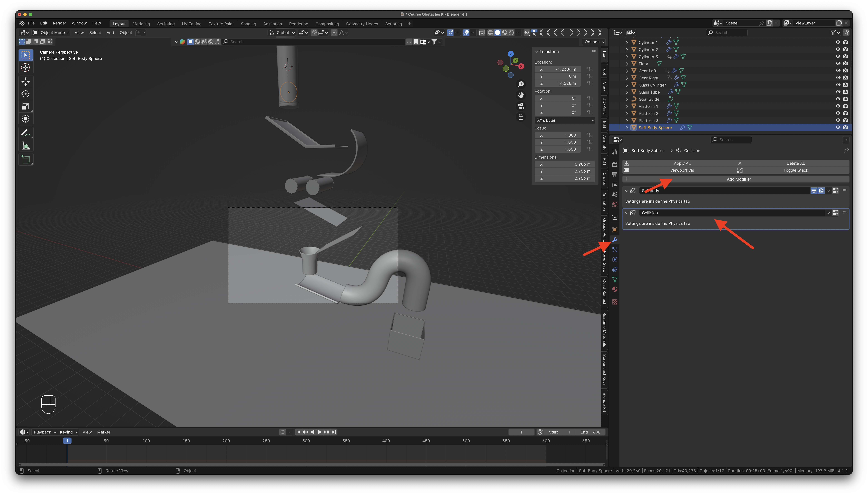The height and width of the screenshot is (495, 868).
Task: Open the viewport Options dropdown
Action: pyautogui.click(x=594, y=42)
